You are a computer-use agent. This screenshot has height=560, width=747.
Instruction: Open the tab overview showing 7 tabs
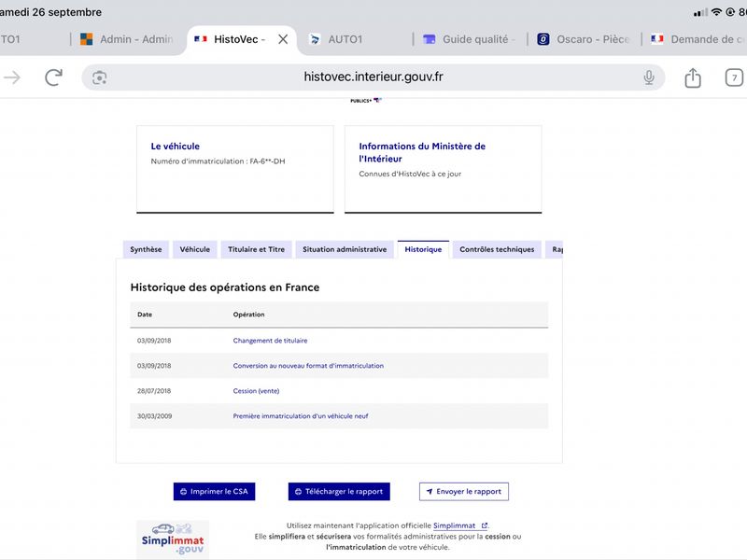(734, 77)
